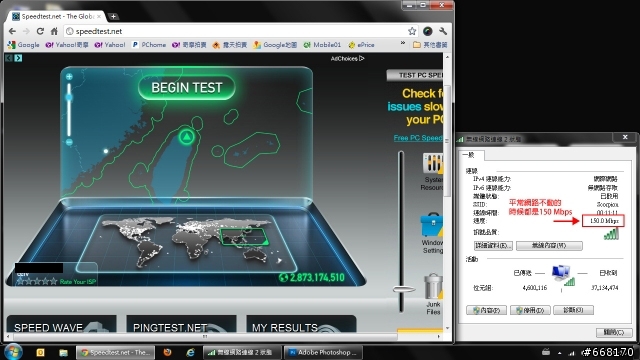Viewport: 640px width, 360px height.
Task: Click the Rate Your ISP label
Action: (x=78, y=282)
